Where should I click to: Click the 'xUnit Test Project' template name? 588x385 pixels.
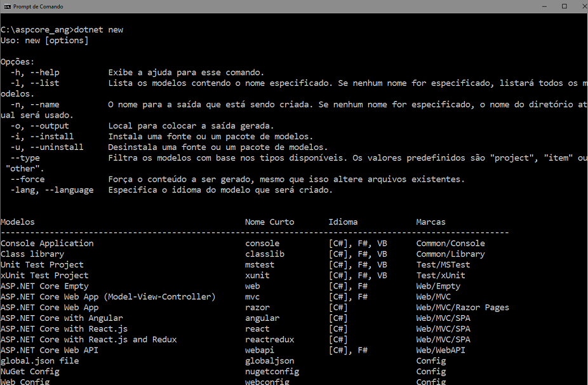[44, 276]
